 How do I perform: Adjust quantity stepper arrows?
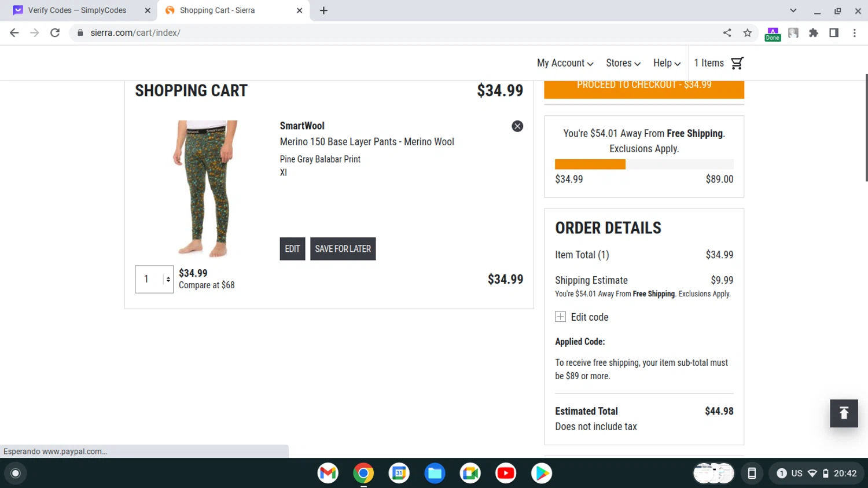point(168,280)
